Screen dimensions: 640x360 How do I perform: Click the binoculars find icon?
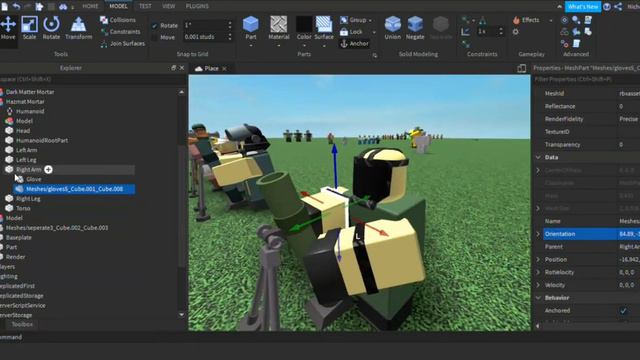point(63,7)
